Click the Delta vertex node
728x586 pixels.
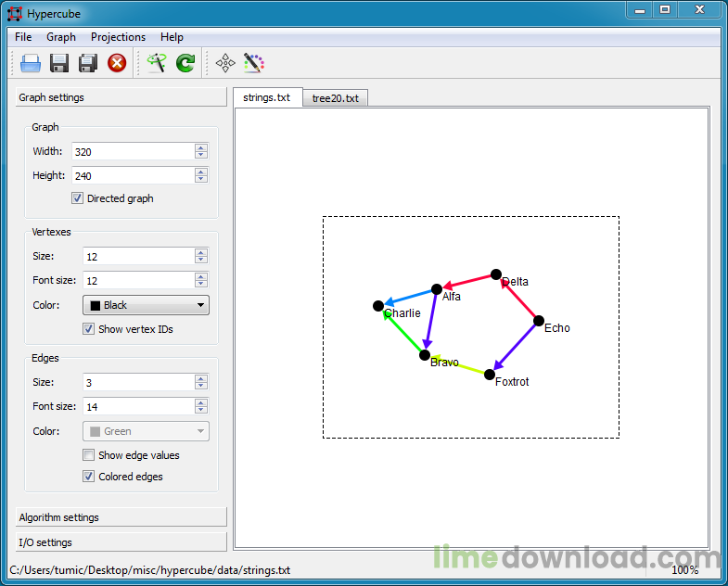[496, 274]
